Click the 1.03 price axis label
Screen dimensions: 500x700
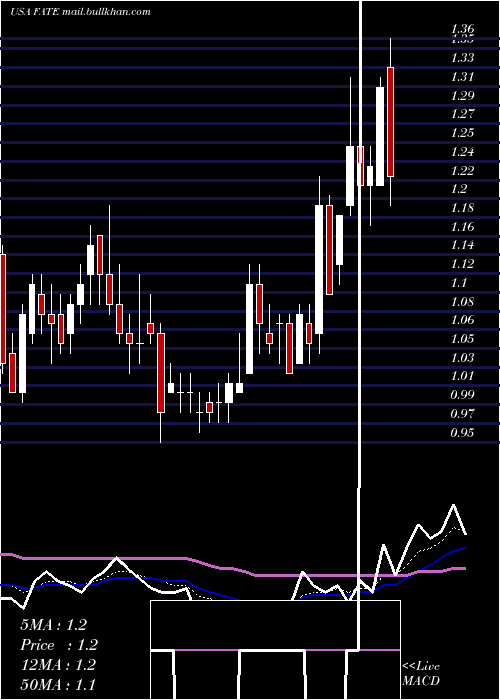pos(462,357)
